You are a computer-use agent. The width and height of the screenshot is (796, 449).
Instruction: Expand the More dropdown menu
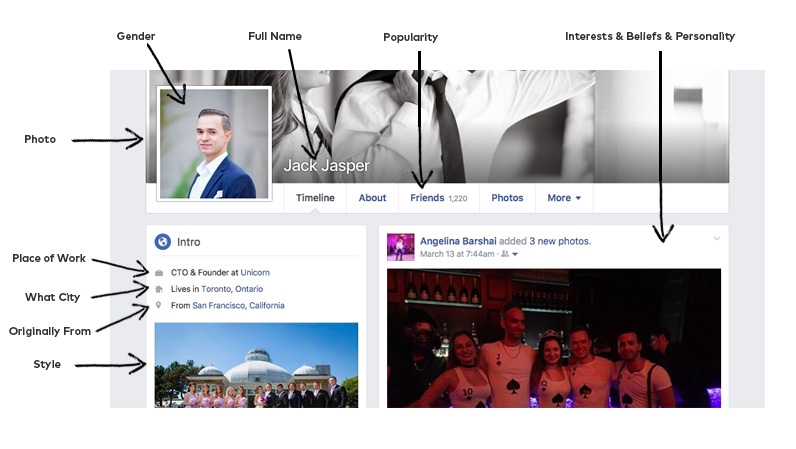point(563,198)
